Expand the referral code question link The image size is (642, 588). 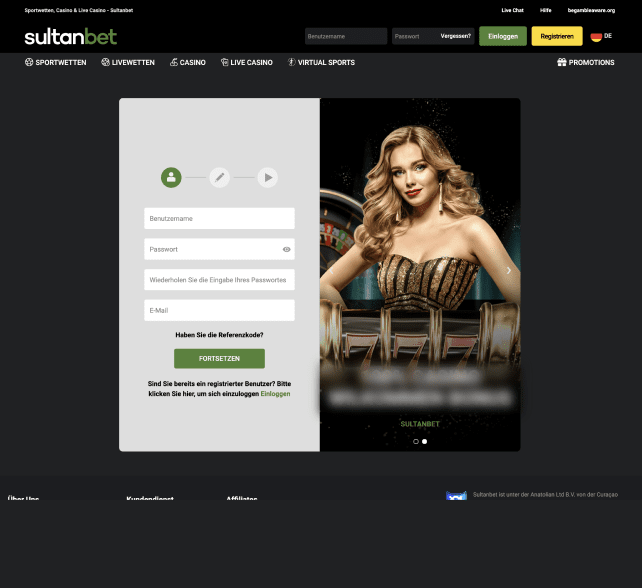click(x=219, y=335)
